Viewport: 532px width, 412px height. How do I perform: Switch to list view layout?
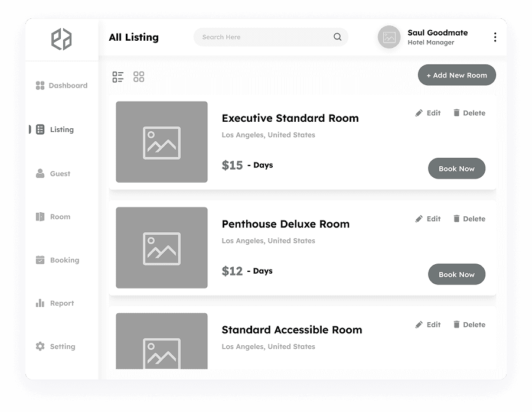tap(118, 76)
